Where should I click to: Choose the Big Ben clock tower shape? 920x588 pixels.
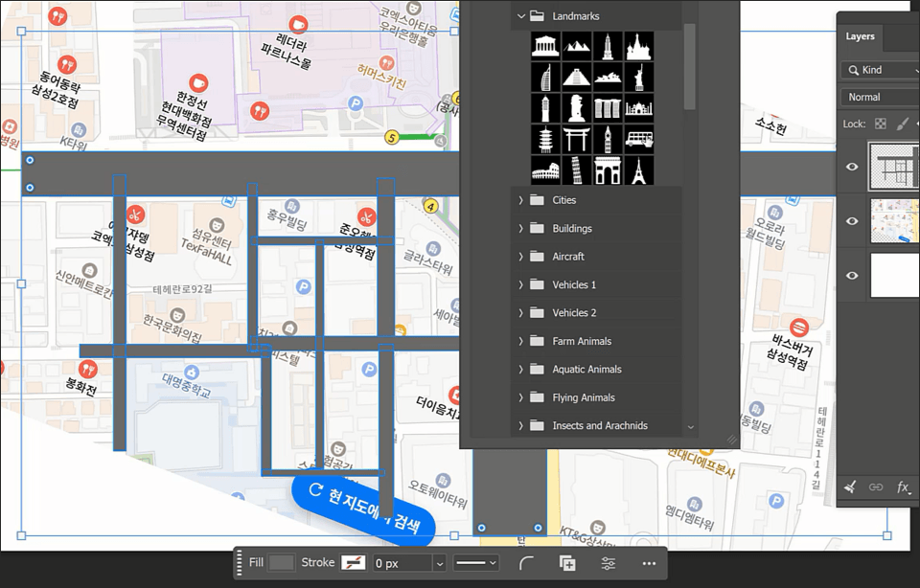[608, 140]
